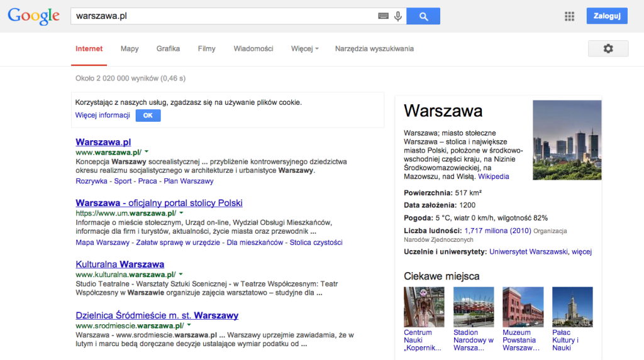Click the Stadion Narodowy w Warsza... caption
Viewport: 644px width, 360px height.
tap(473, 340)
